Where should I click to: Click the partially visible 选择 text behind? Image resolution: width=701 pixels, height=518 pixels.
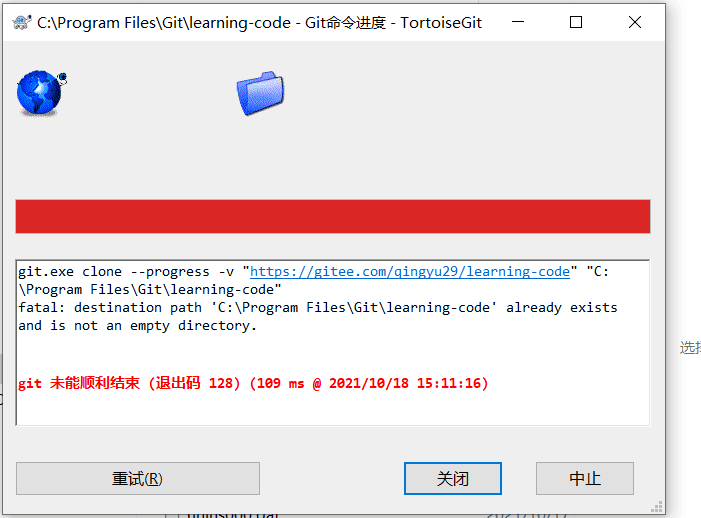tap(690, 348)
